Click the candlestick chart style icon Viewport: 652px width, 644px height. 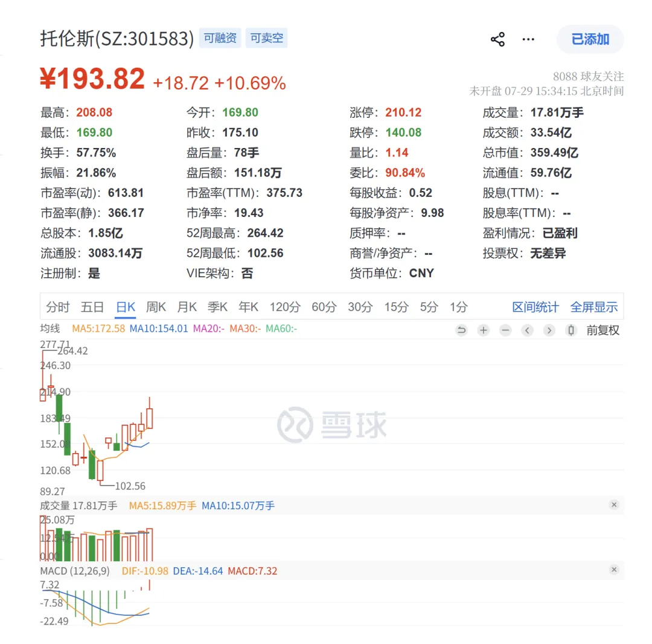coord(571,330)
